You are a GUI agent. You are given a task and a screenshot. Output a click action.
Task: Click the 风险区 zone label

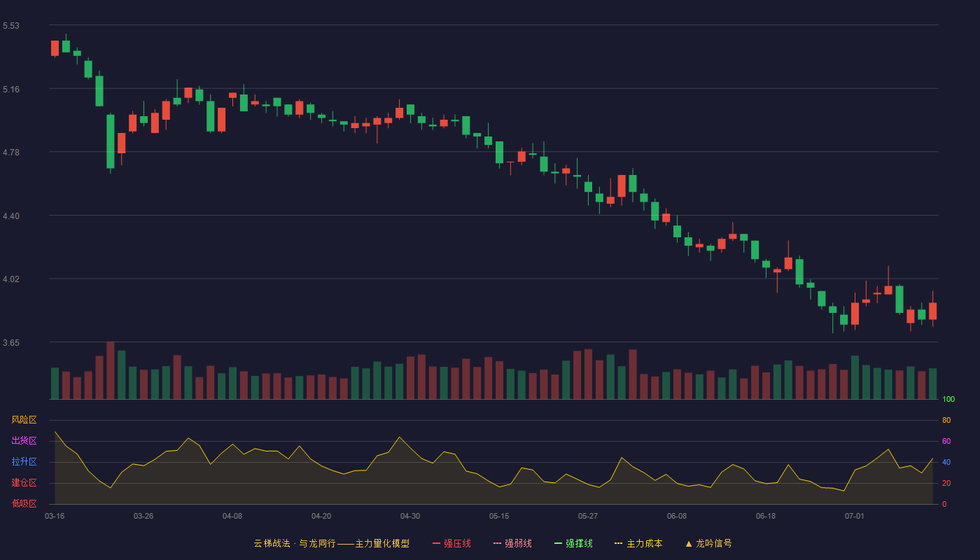[x=24, y=420]
